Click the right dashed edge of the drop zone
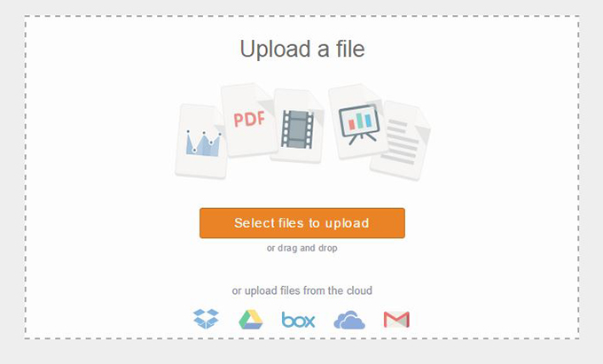603x364 pixels. tap(578, 177)
